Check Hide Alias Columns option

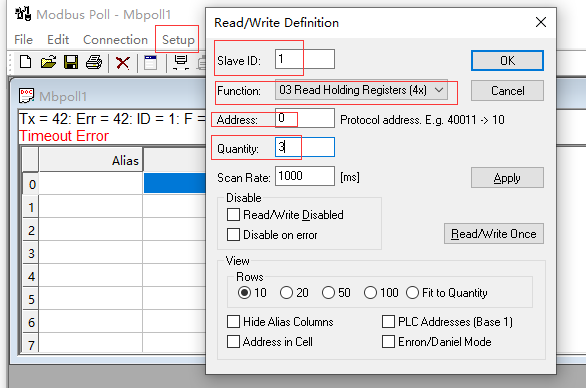click(233, 321)
